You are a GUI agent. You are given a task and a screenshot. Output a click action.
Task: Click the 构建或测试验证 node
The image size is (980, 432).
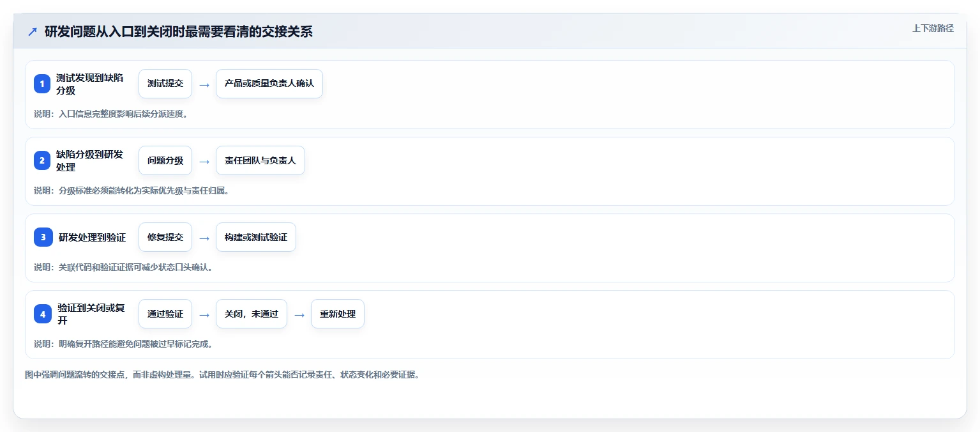tap(256, 237)
